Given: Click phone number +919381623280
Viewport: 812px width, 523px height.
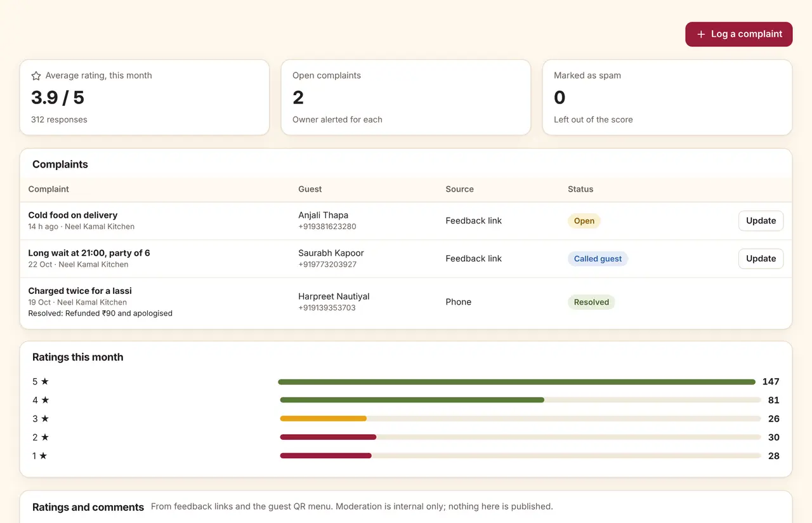Looking at the screenshot, I should pos(327,227).
